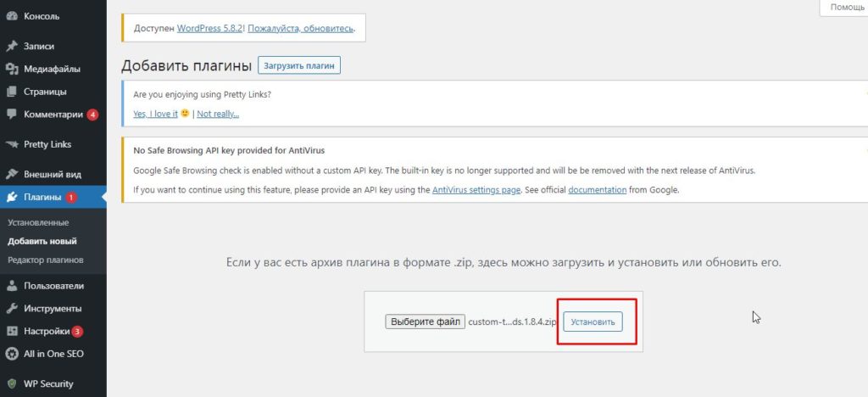Open Установленные plugins submenu item
The width and height of the screenshot is (868, 397).
(x=37, y=223)
